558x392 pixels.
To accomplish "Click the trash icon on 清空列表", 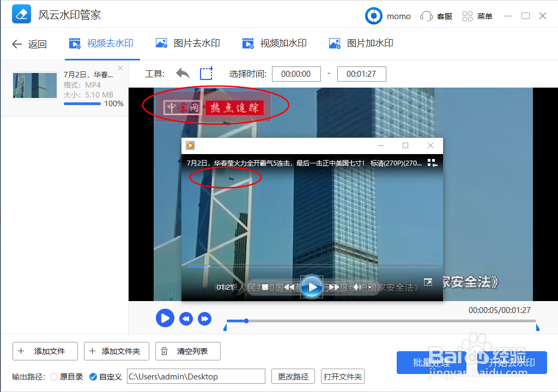I will (165, 351).
